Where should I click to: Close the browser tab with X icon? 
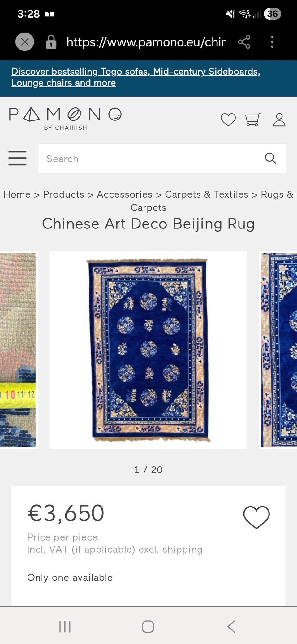(x=25, y=42)
